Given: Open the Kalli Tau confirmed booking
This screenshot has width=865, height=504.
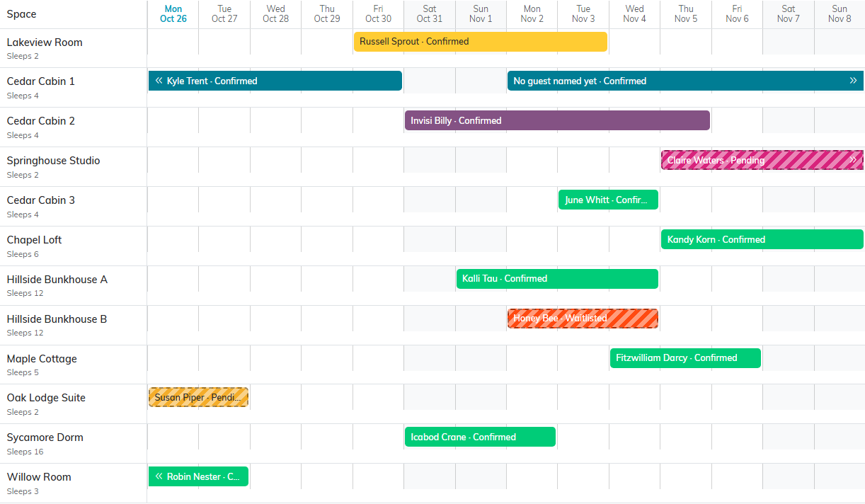Looking at the screenshot, I should click(x=558, y=279).
